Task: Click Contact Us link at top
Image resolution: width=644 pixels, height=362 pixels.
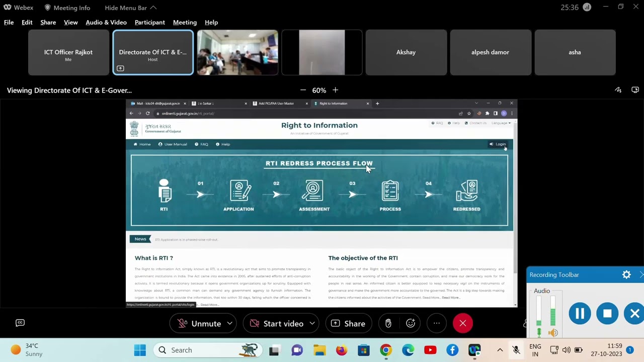Action: pos(476,123)
